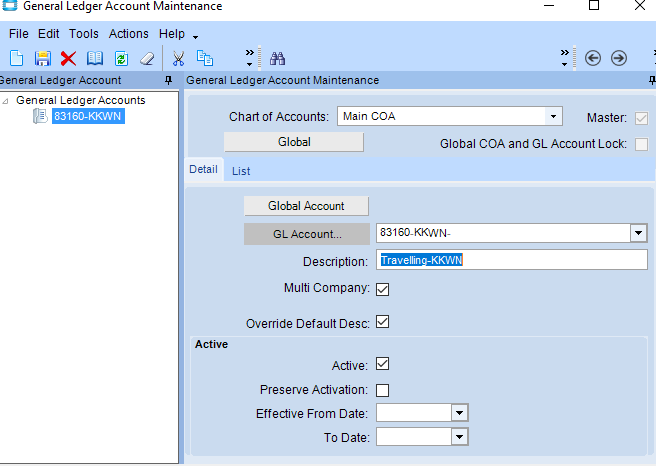Click the ledger icon beside 83160-KKWN
The width and height of the screenshot is (656, 466).
[40, 116]
